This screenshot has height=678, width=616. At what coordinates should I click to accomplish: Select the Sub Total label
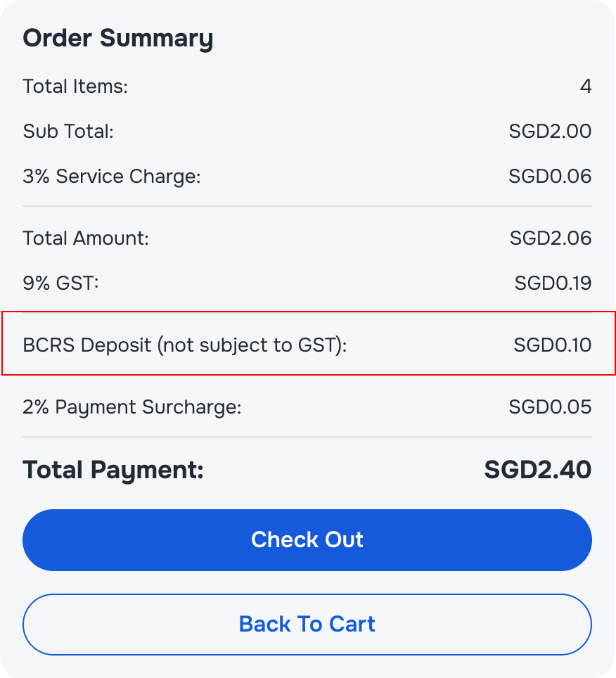[x=68, y=131]
